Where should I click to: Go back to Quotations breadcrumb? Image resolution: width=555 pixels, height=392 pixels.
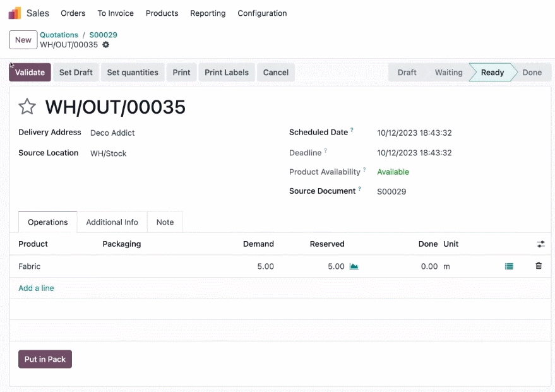59,35
